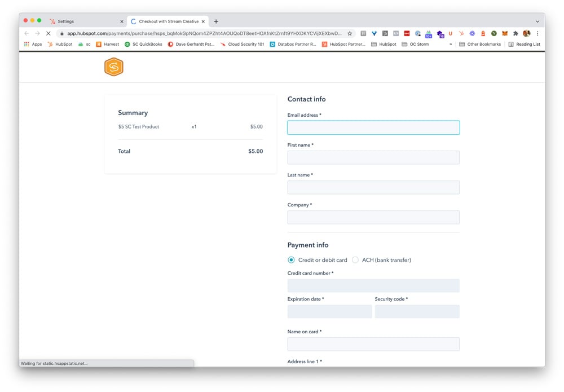564x392 pixels.
Task: Click the back navigation arrow
Action: coord(27,34)
